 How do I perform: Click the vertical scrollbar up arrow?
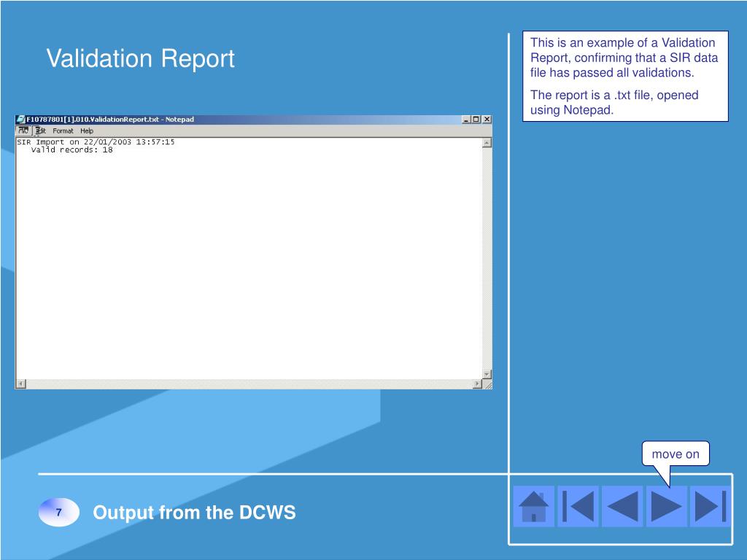pyautogui.click(x=487, y=143)
